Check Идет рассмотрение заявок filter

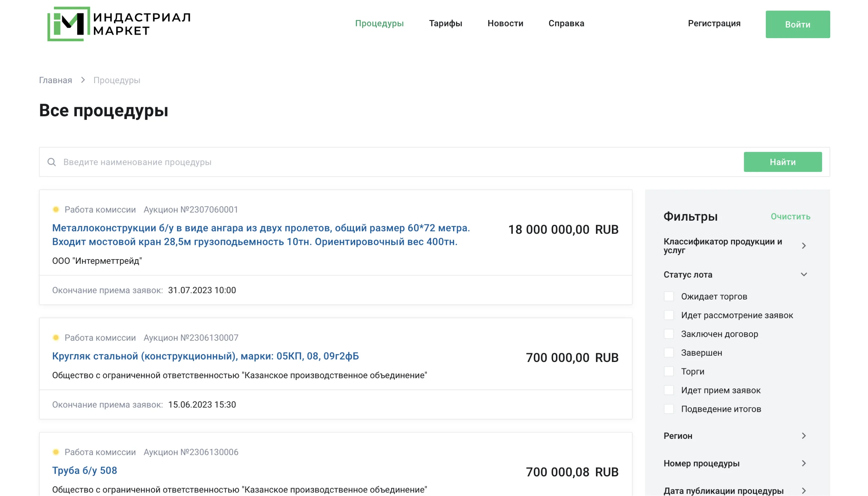pyautogui.click(x=669, y=315)
